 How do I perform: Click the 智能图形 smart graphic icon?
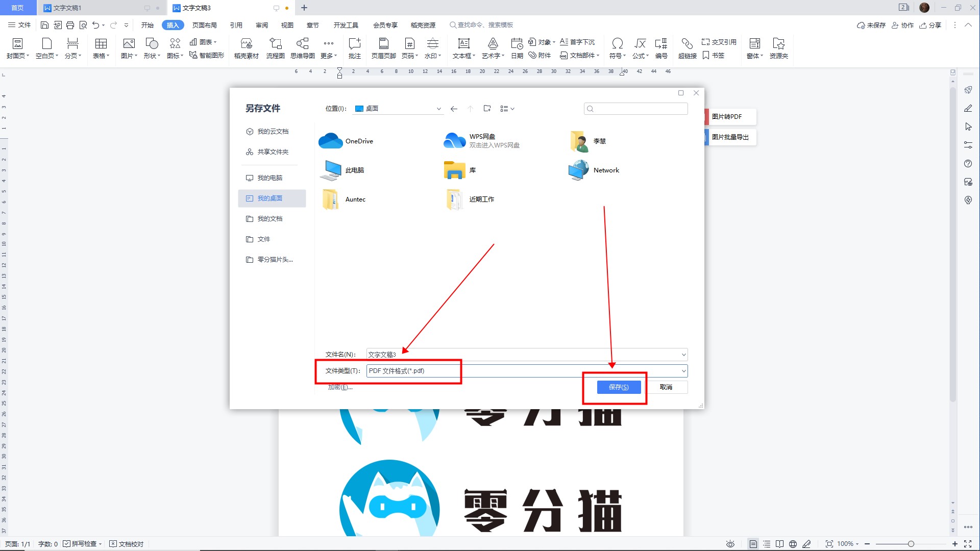[207, 55]
